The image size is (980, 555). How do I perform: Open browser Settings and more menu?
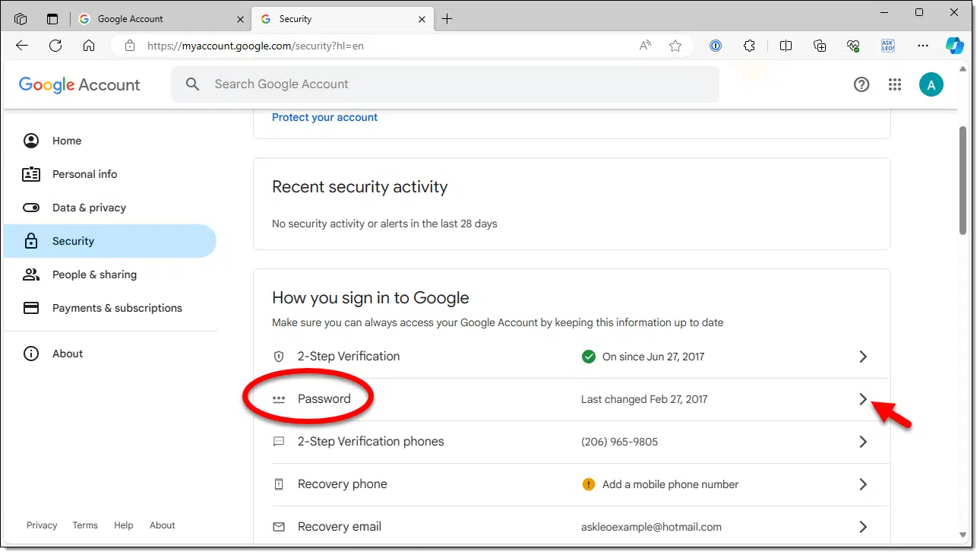[x=923, y=46]
